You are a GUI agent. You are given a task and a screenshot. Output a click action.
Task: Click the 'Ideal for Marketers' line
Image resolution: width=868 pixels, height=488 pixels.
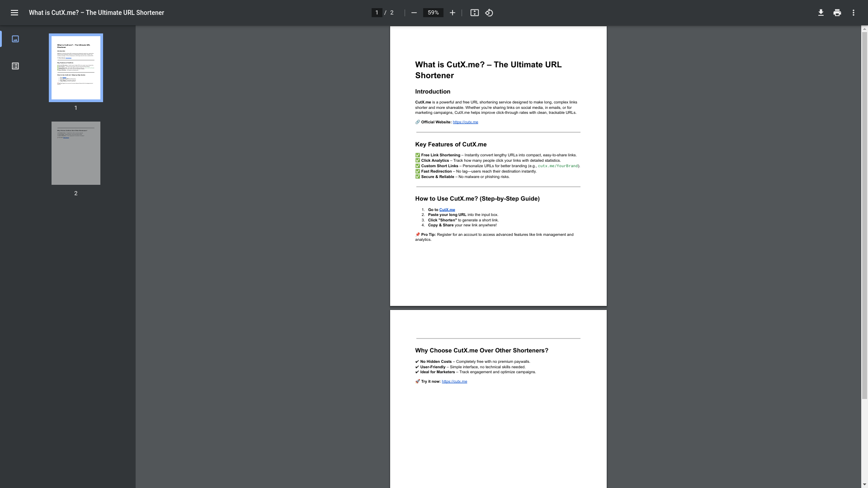476,372
